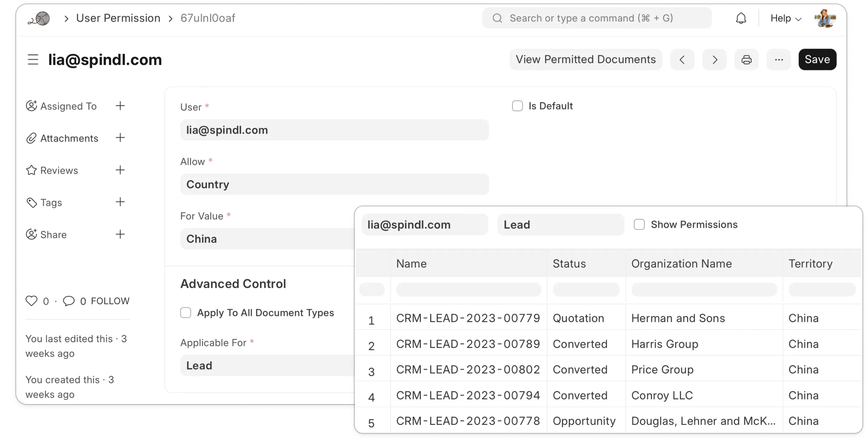
Task: Check Apply To All Document Types
Action: coord(185,313)
